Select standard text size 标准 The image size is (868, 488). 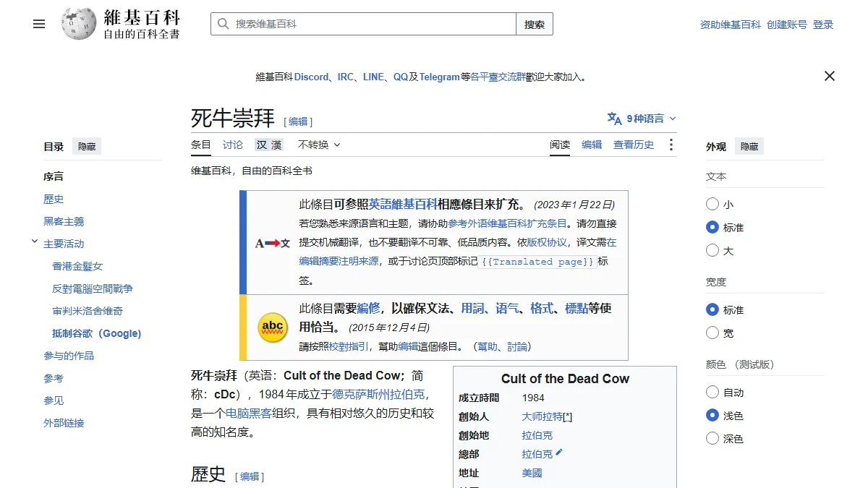[x=712, y=228]
